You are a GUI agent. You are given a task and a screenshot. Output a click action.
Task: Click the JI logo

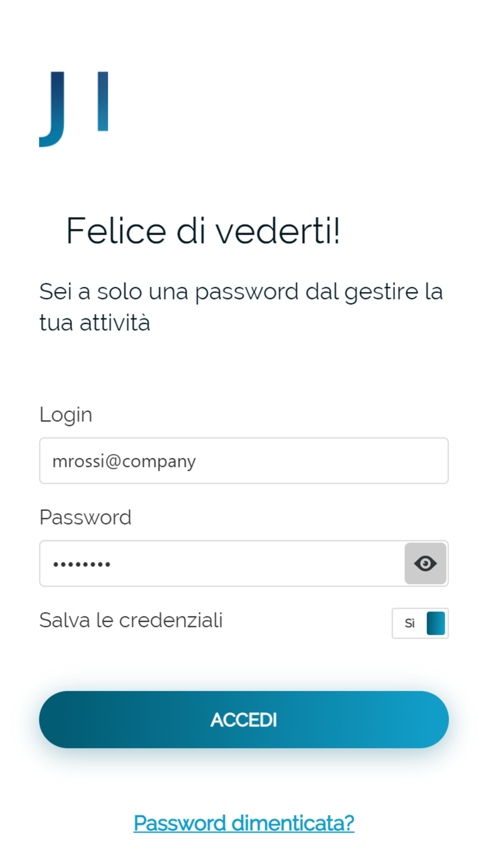pyautogui.click(x=74, y=108)
